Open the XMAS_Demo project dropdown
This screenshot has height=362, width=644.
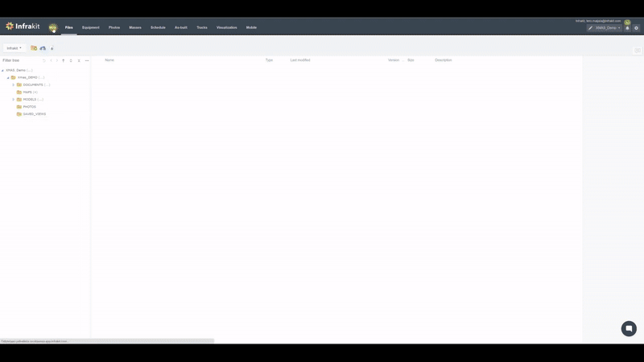(x=607, y=28)
